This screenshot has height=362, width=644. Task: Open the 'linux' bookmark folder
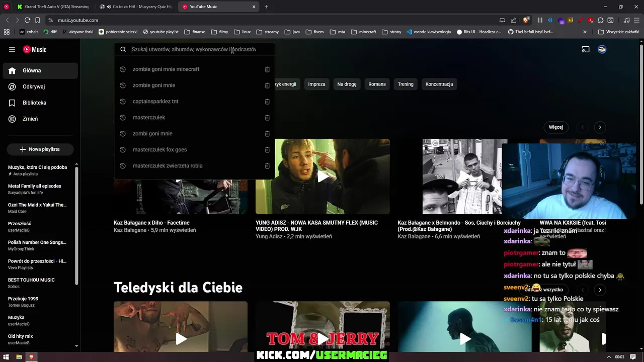[x=243, y=32]
